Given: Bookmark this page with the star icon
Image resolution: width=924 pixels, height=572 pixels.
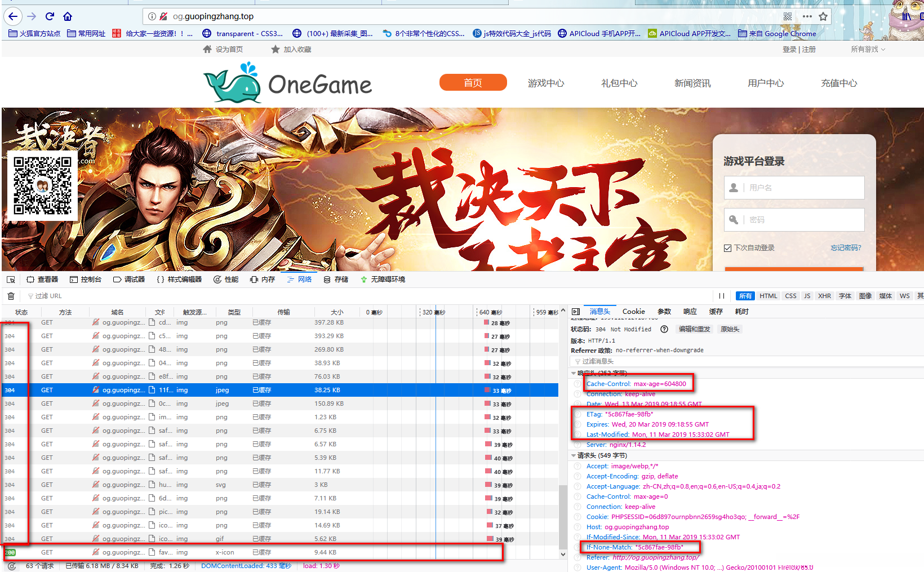Looking at the screenshot, I should [x=823, y=16].
